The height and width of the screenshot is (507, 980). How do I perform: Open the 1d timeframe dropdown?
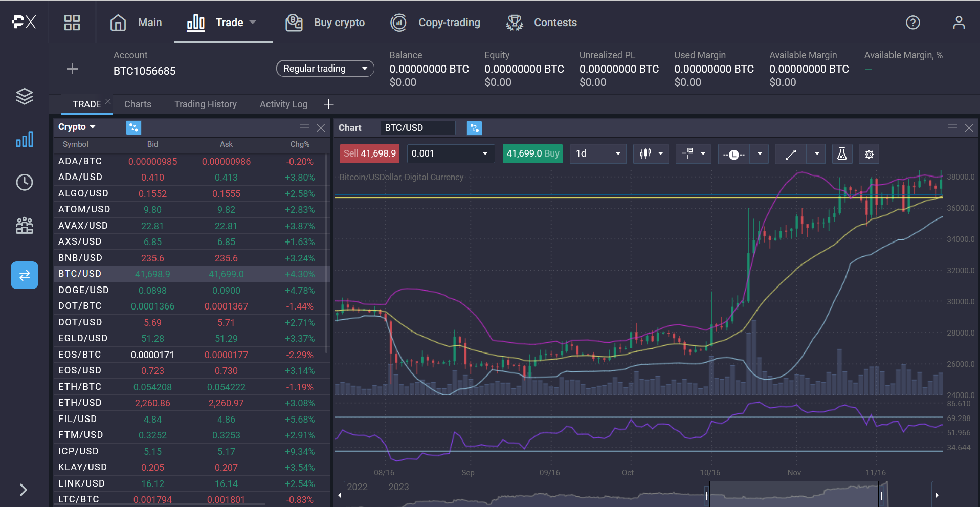(598, 153)
